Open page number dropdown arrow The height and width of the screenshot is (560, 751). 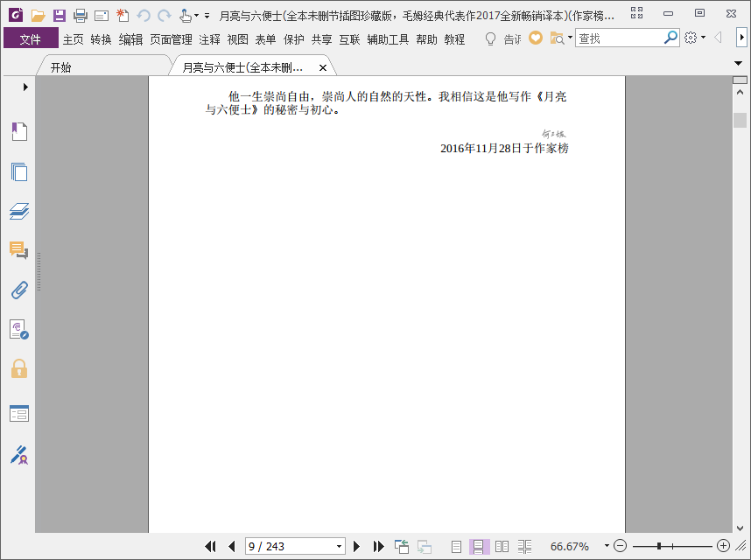pos(339,547)
